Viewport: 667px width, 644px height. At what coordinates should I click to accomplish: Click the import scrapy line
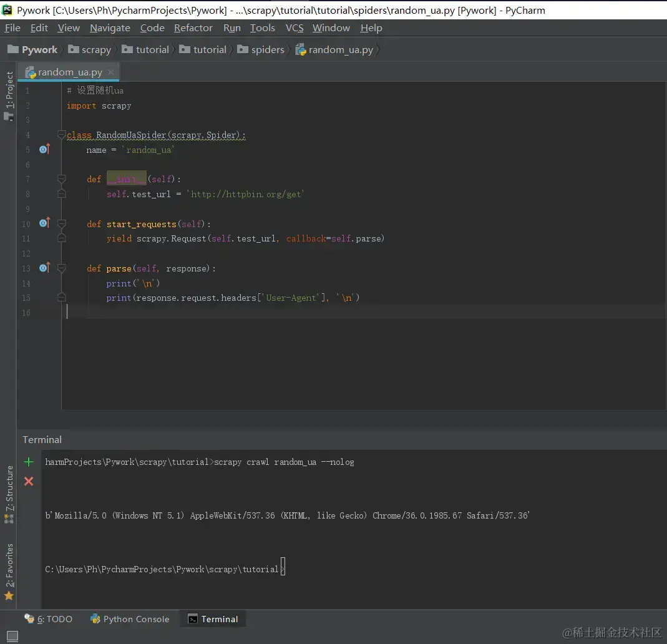(99, 105)
